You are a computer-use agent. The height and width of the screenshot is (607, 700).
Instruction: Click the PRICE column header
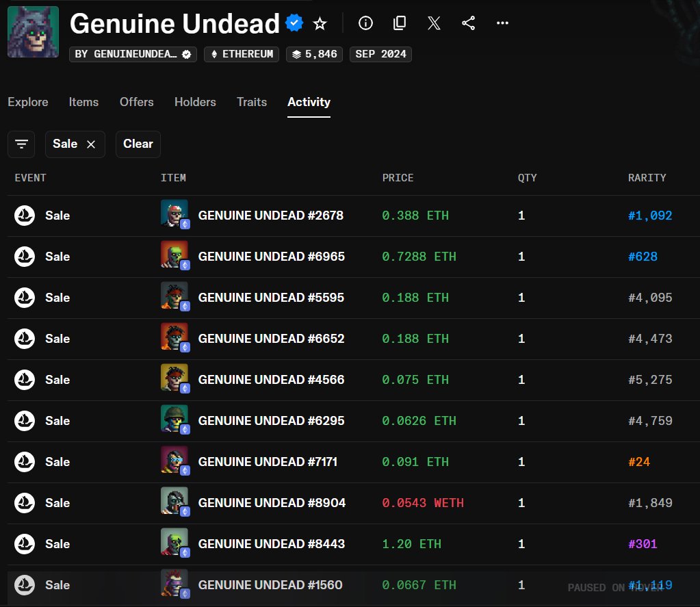[398, 178]
